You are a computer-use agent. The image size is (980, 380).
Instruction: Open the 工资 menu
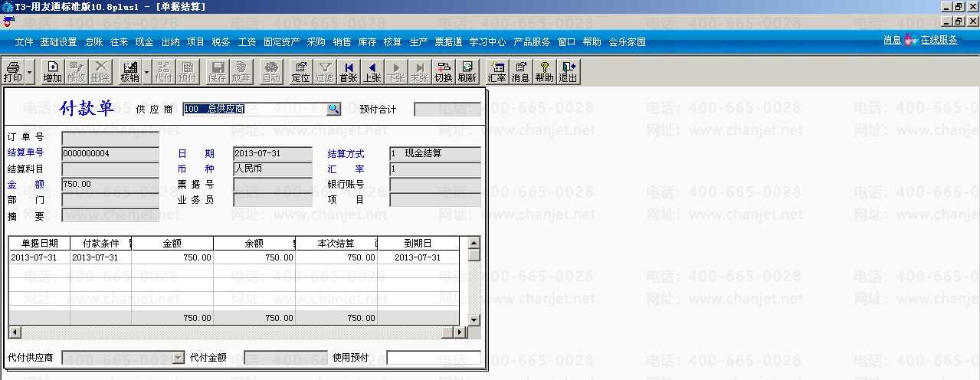coord(247,42)
